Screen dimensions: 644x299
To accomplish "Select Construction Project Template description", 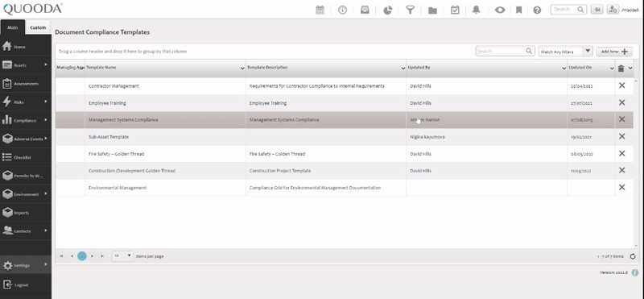I will tap(280, 171).
